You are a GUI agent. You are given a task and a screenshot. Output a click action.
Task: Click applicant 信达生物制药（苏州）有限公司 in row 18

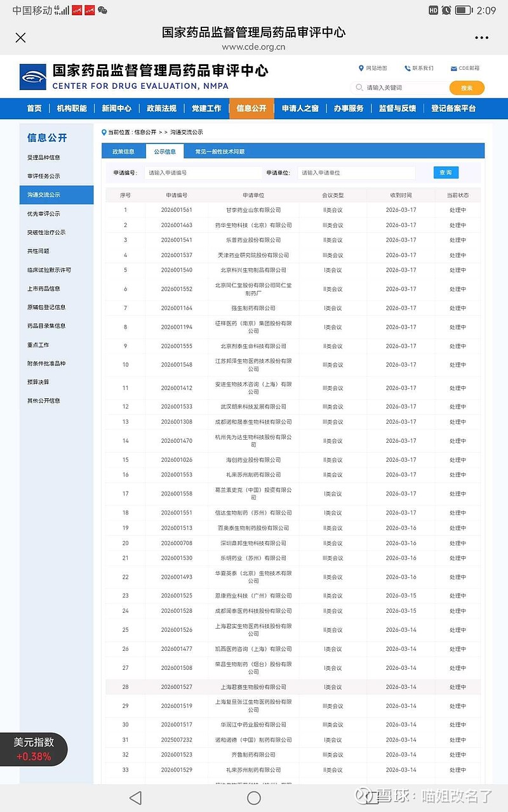pyautogui.click(x=253, y=513)
